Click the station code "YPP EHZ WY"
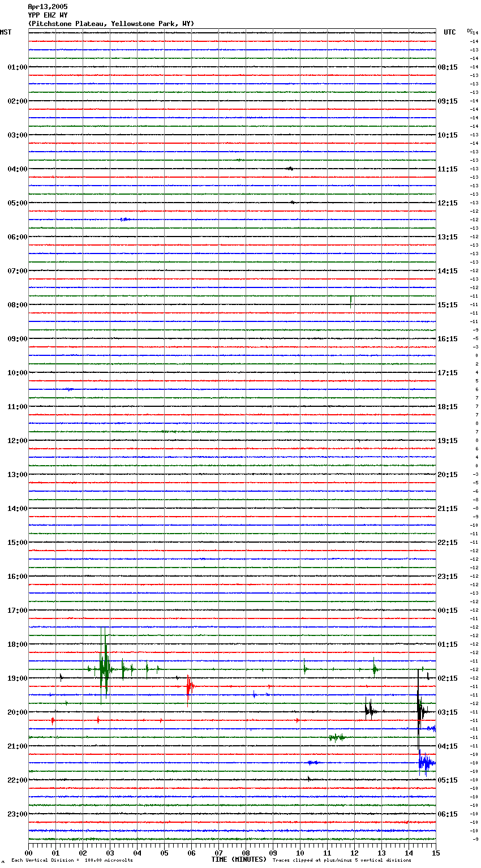Image resolution: width=481 pixels, height=868 pixels. coord(48,15)
